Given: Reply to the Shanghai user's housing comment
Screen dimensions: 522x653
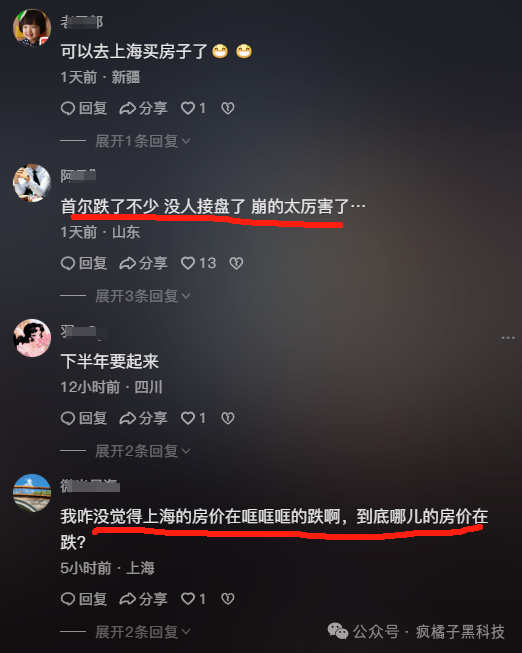Looking at the screenshot, I should (84, 599).
